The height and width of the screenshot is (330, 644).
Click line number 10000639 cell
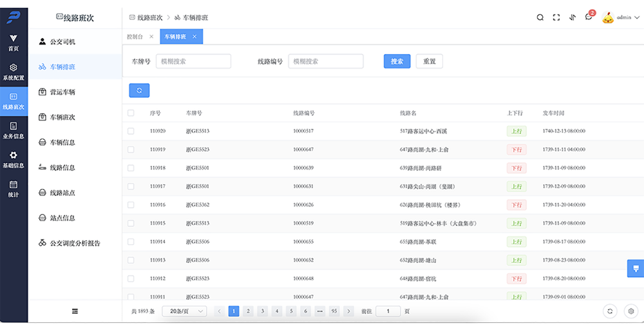[303, 168]
